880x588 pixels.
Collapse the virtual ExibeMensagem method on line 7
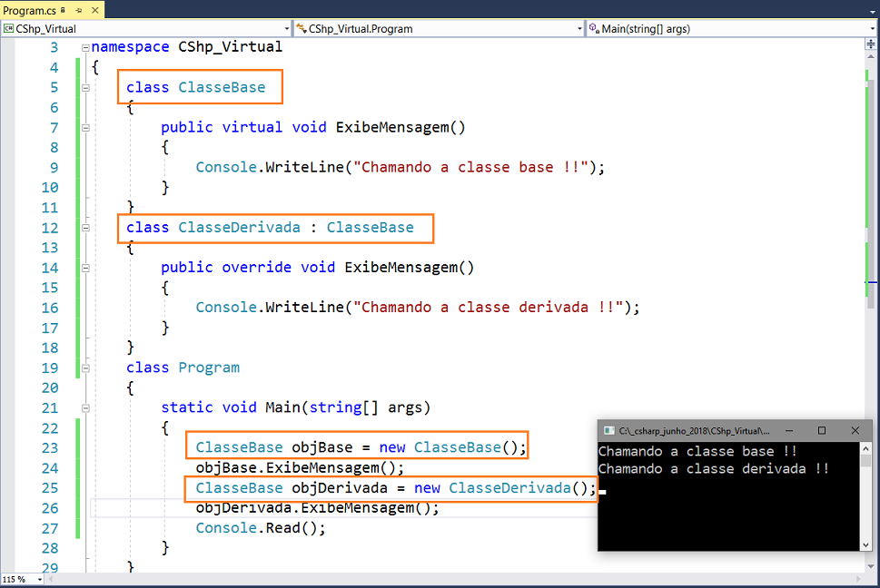coord(85,128)
